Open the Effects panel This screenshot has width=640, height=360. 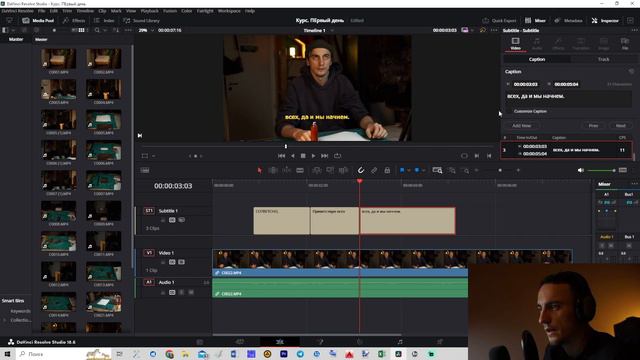coord(74,20)
